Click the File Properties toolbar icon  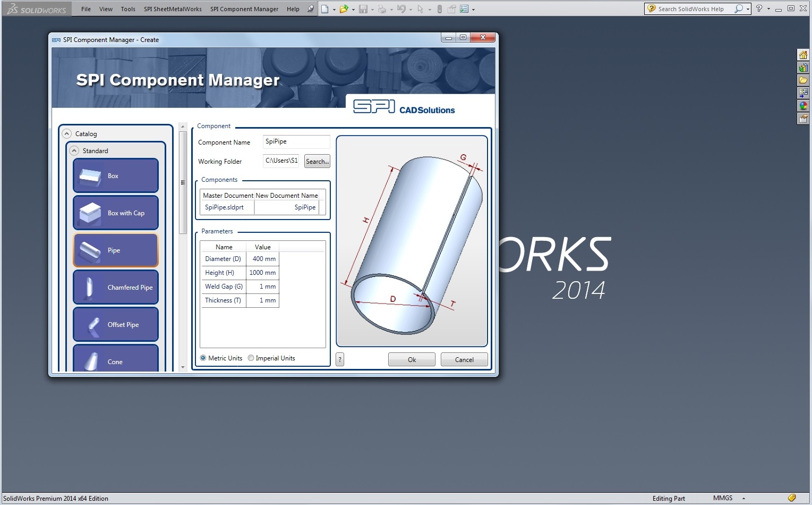451,9
